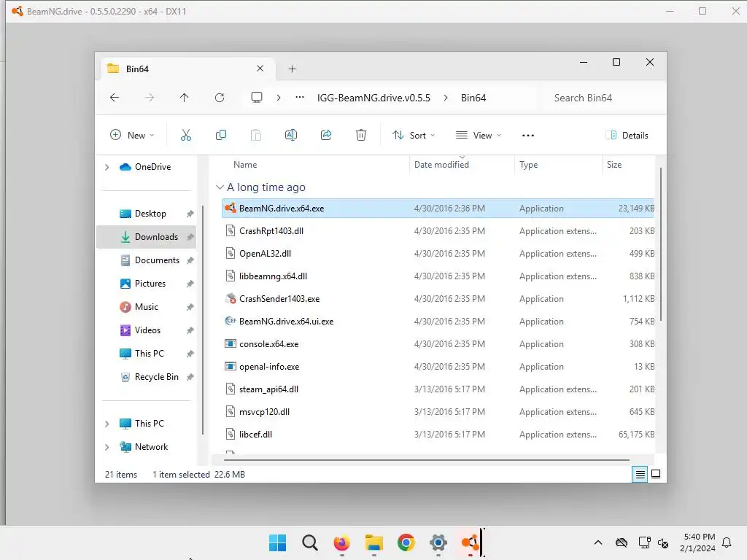Screen dimensions: 747x560
Task: Open Settings gear in taskbar
Action: point(438,542)
